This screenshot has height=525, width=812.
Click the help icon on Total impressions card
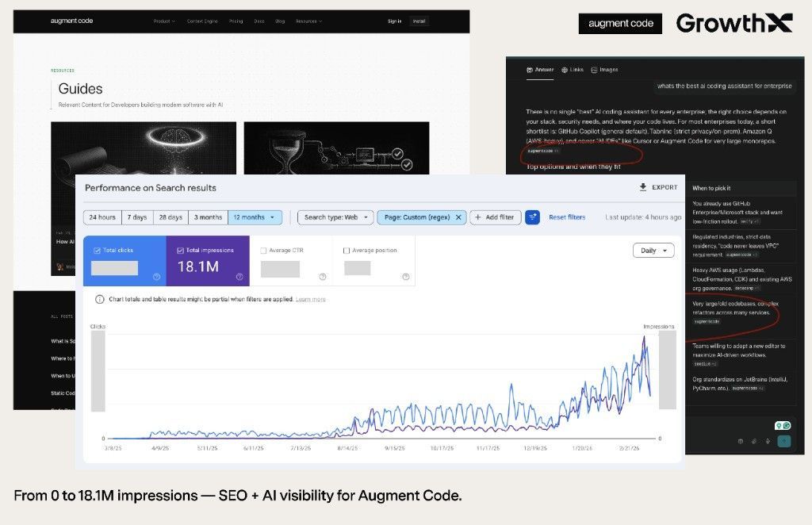pyautogui.click(x=239, y=277)
